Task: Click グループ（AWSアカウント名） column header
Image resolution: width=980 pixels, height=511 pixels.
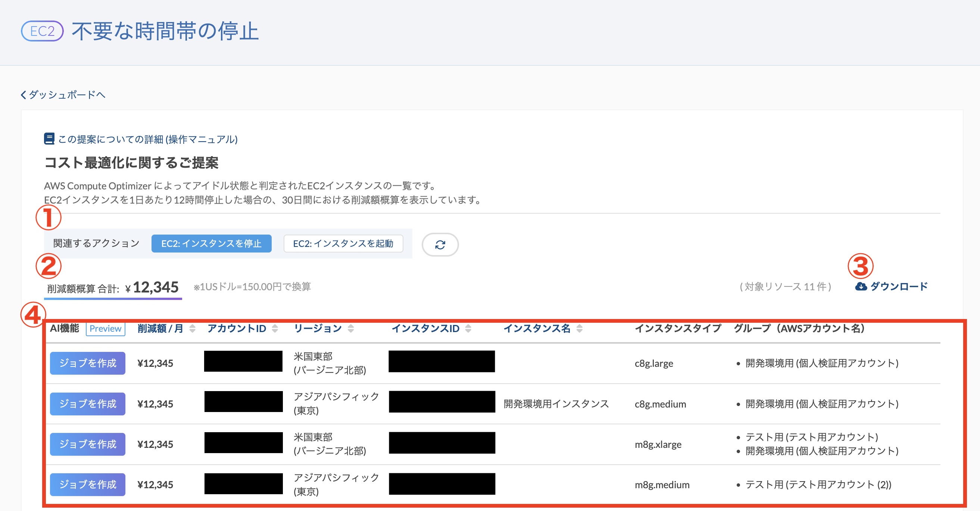Action: click(x=799, y=328)
